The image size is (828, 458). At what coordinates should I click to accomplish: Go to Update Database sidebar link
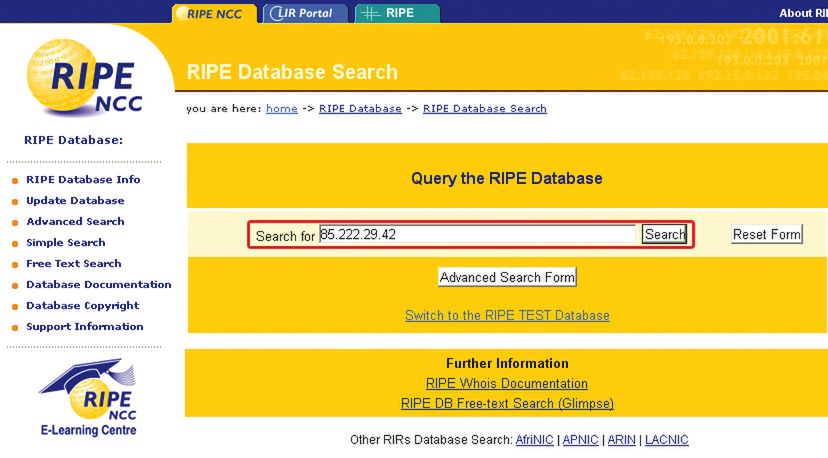point(76,201)
